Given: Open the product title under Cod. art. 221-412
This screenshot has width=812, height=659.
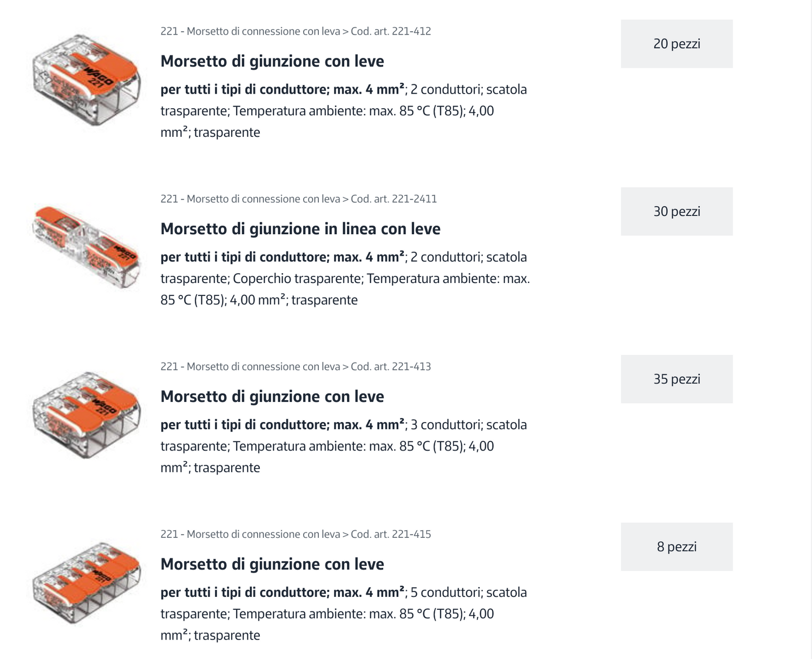Looking at the screenshot, I should tap(272, 61).
